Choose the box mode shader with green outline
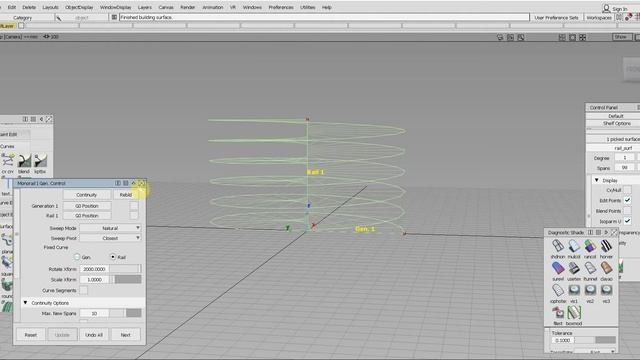The height and width of the screenshot is (360, 640). [574, 313]
